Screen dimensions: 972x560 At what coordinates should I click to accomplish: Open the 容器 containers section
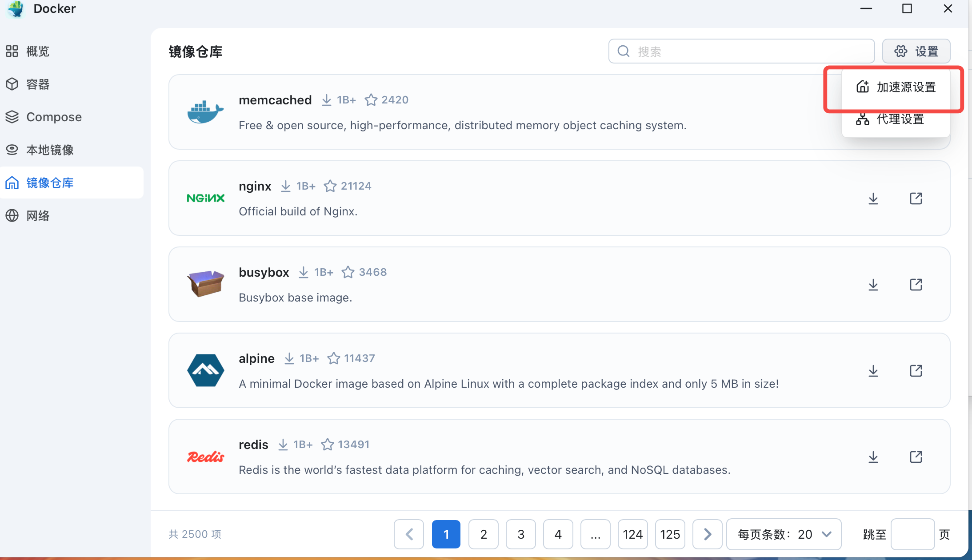(x=37, y=84)
